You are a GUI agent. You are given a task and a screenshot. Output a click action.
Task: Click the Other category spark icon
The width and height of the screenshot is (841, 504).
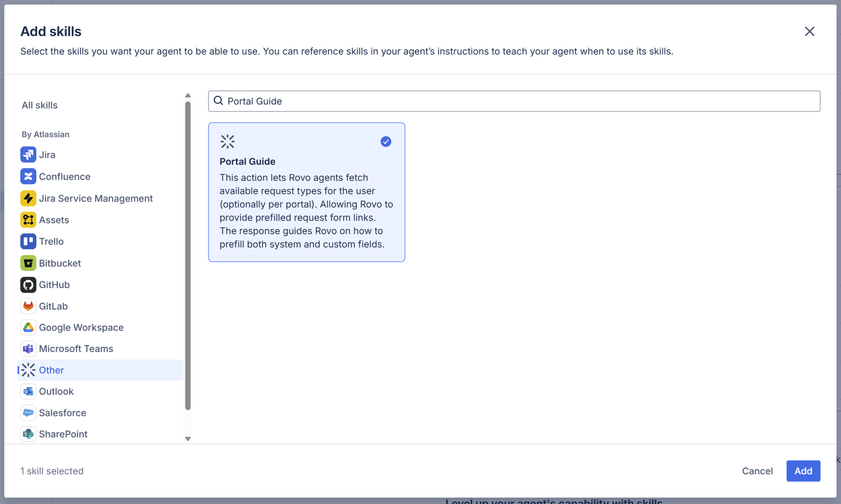(x=28, y=370)
